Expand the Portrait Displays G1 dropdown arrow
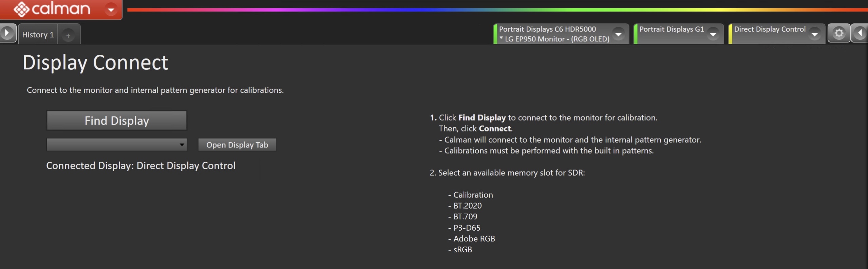 click(x=713, y=34)
